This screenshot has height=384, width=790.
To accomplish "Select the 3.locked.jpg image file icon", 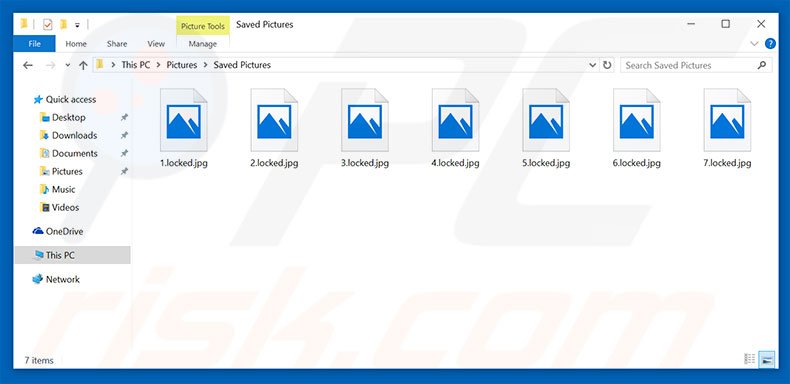I will click(x=365, y=120).
